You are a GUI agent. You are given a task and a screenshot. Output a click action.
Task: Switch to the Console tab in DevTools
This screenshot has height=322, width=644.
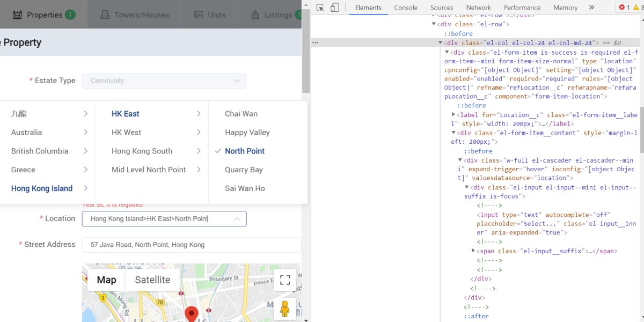coord(406,8)
